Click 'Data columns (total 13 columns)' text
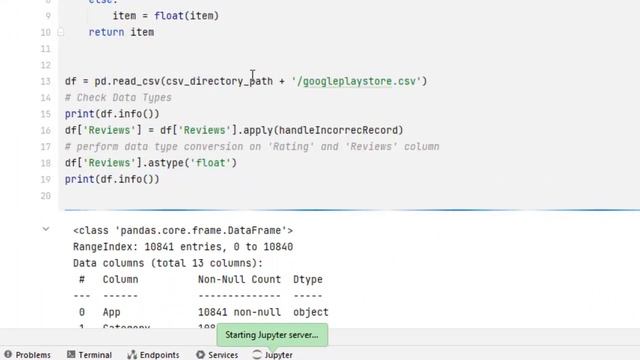The image size is (640, 360). pos(168,263)
